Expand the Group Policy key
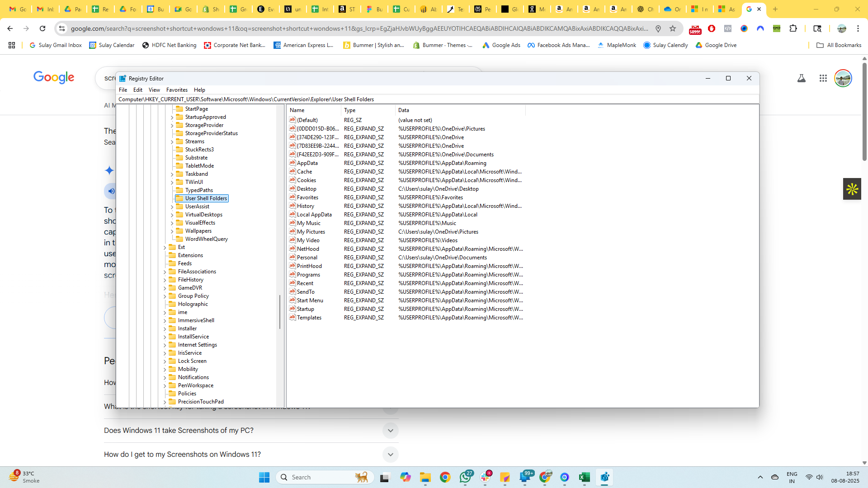Screen dimensions: 868x488 pos(165,296)
